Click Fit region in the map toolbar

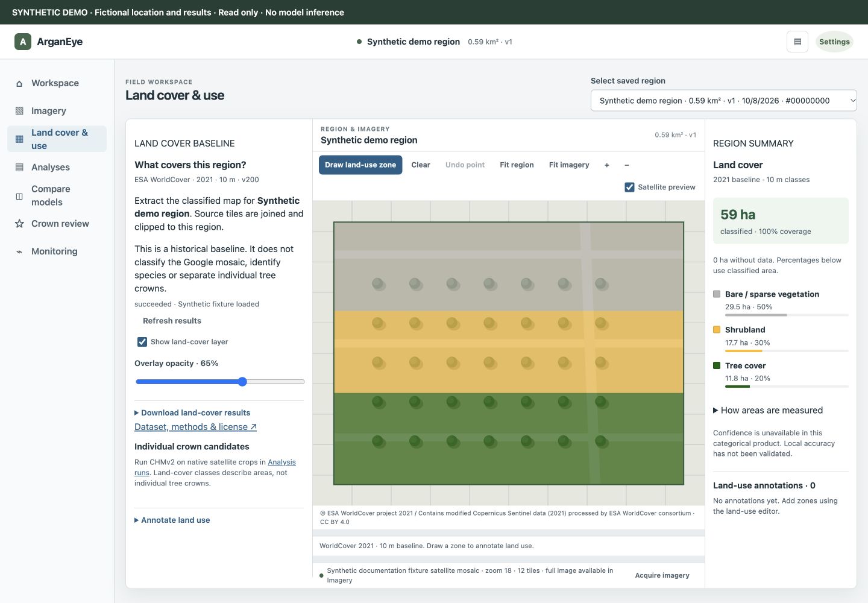pyautogui.click(x=517, y=165)
